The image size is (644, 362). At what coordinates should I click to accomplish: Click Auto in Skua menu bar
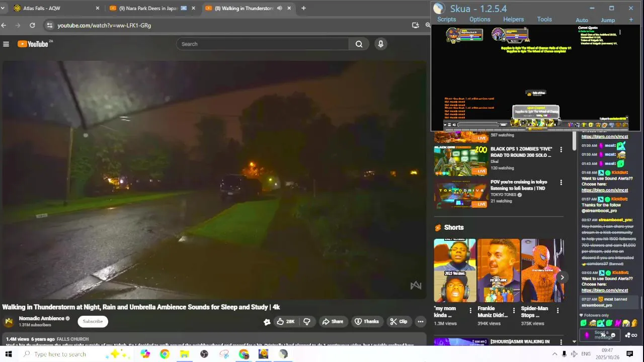pyautogui.click(x=582, y=20)
